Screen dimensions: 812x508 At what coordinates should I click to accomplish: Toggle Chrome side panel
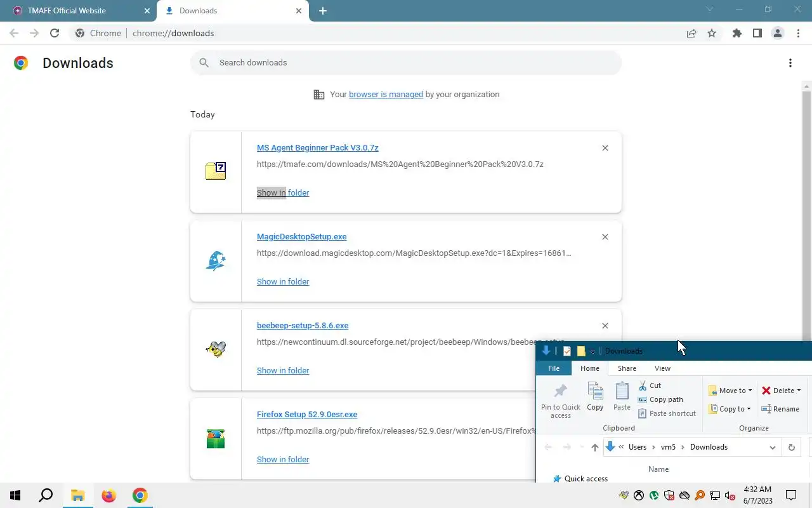click(x=757, y=33)
